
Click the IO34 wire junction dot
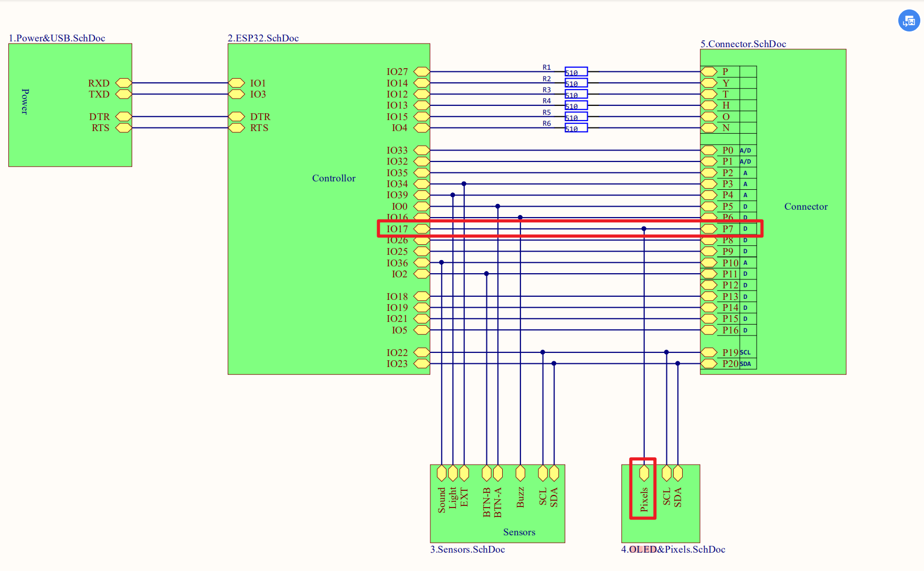464,184
